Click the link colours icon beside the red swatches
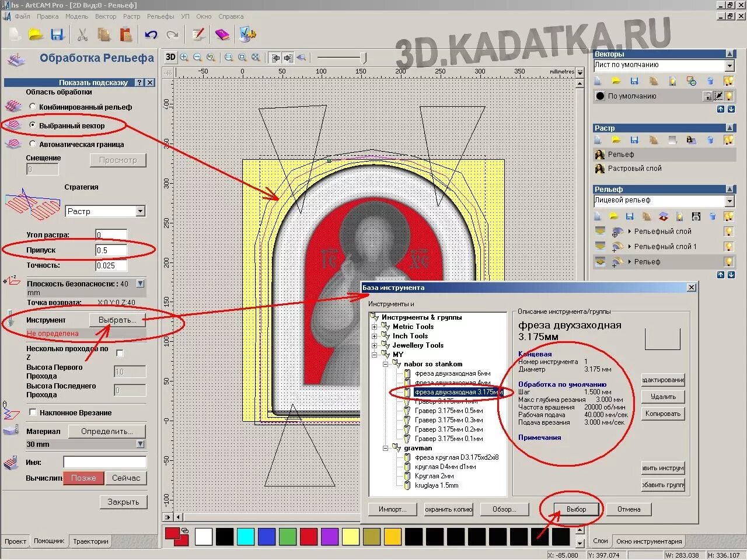The image size is (747, 560). (185, 531)
